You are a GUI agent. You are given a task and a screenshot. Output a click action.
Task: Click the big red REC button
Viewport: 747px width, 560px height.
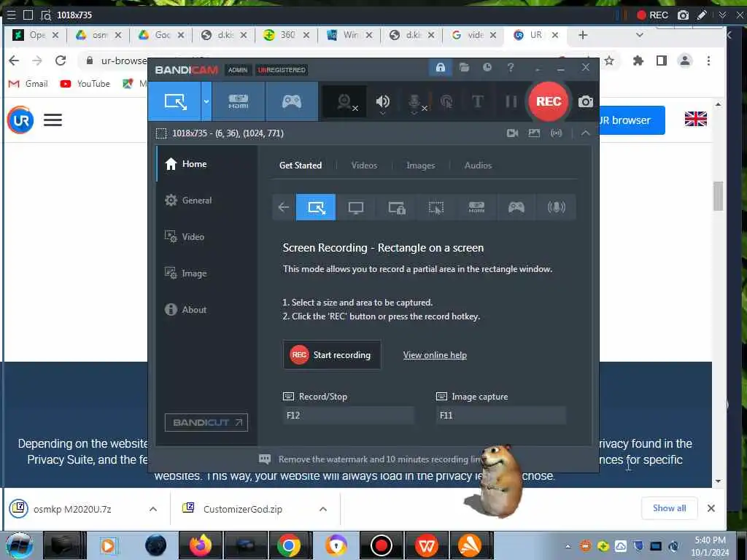[549, 101]
